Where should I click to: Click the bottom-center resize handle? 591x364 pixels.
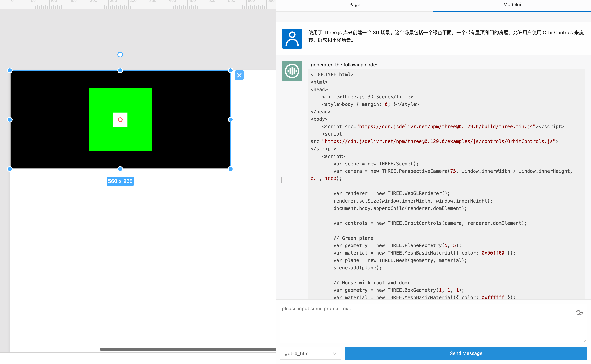(120, 169)
